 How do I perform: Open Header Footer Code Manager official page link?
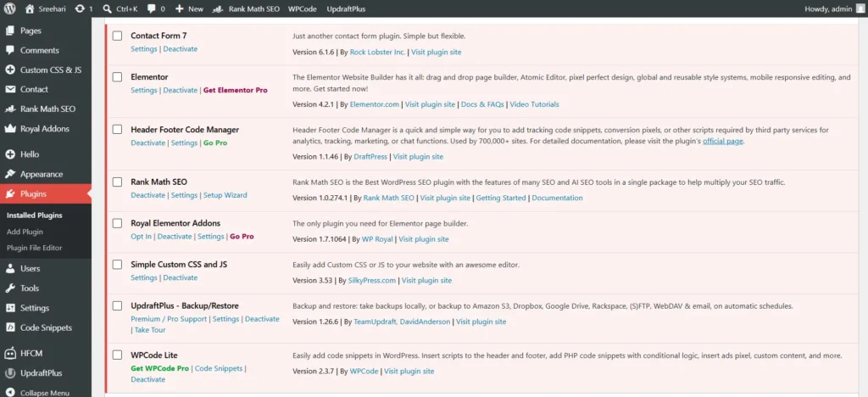pos(723,141)
